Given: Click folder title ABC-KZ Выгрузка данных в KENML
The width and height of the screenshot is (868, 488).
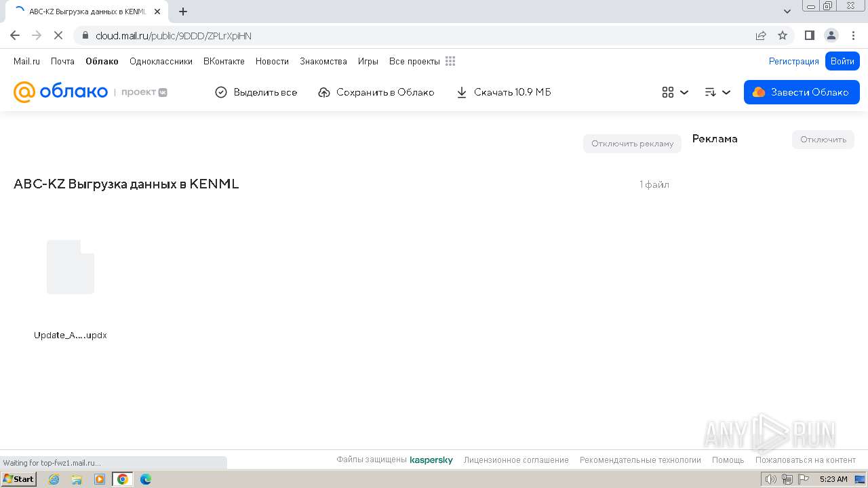Looking at the screenshot, I should [x=126, y=184].
